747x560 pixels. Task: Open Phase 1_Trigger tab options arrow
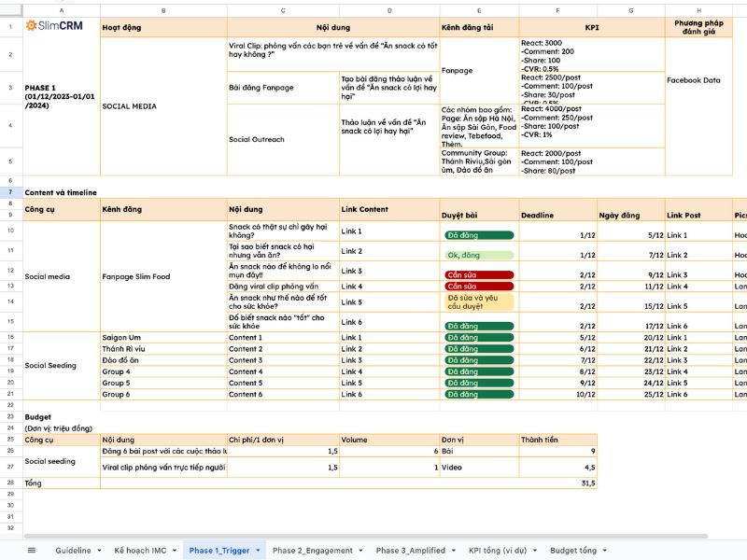click(x=258, y=551)
